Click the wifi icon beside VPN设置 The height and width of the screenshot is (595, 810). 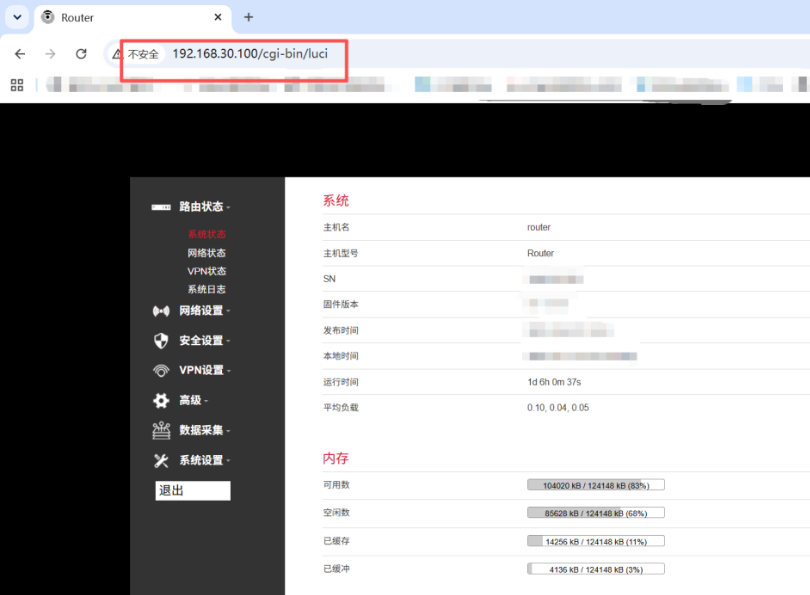[161, 371]
